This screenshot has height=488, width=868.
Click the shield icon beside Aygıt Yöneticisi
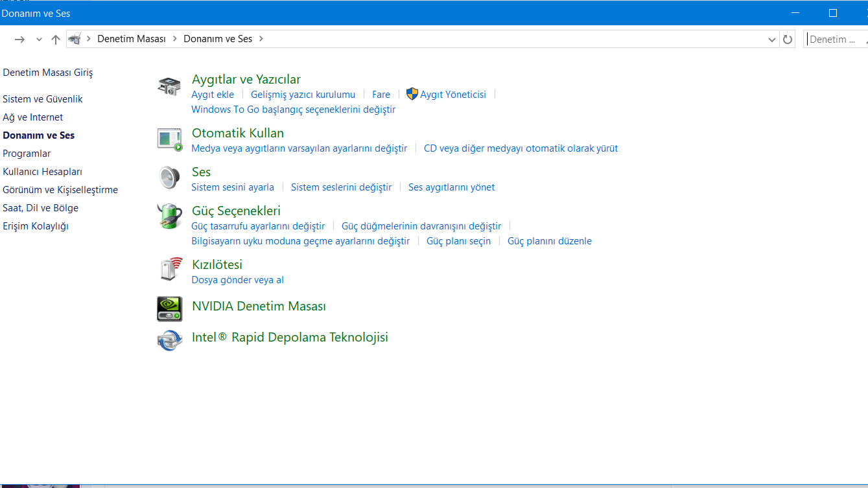pyautogui.click(x=412, y=94)
